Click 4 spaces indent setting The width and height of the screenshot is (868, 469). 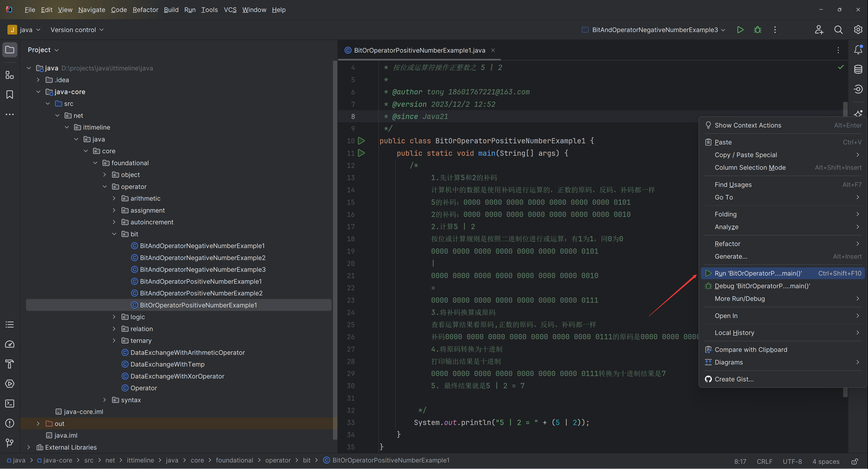826,461
